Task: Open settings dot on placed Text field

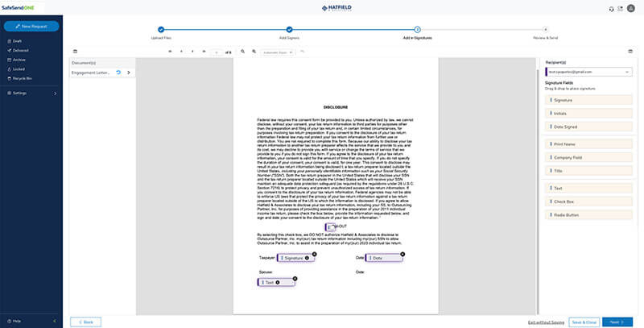Action: point(278,282)
